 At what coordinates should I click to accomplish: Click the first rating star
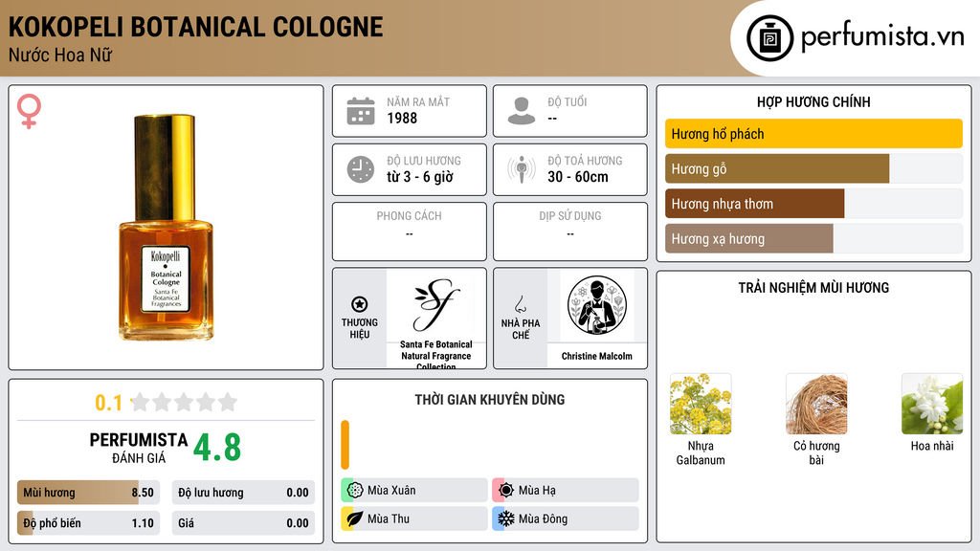click(140, 402)
